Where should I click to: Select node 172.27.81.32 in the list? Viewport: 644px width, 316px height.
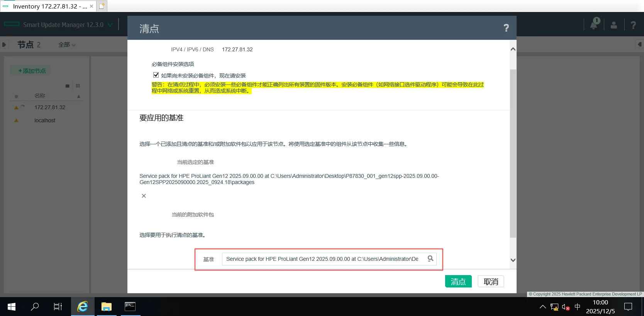[50, 107]
